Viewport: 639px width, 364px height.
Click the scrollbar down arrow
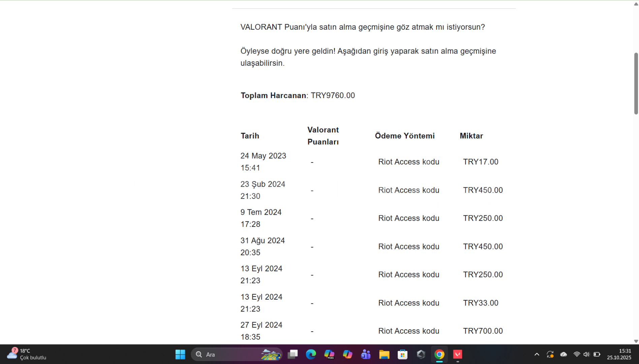(x=636, y=341)
